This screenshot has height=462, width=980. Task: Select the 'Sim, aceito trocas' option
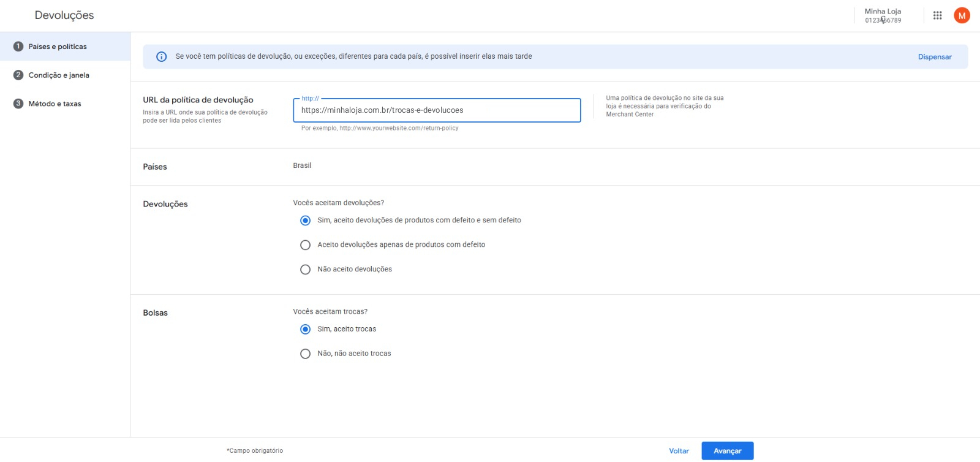[306, 330]
